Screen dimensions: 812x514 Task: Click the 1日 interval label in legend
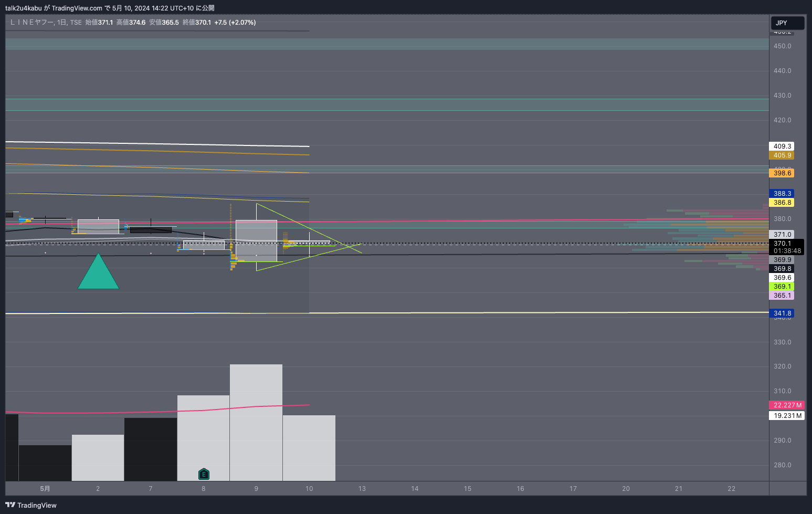(x=62, y=23)
